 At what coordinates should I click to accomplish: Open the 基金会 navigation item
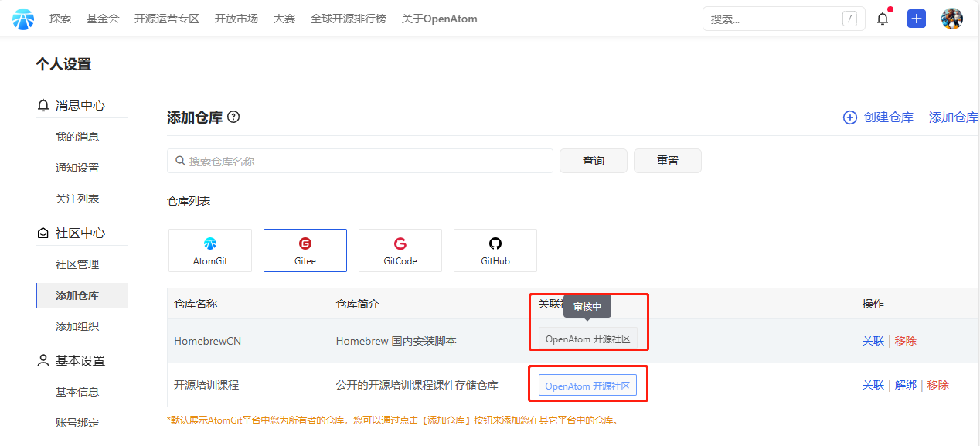tap(103, 19)
